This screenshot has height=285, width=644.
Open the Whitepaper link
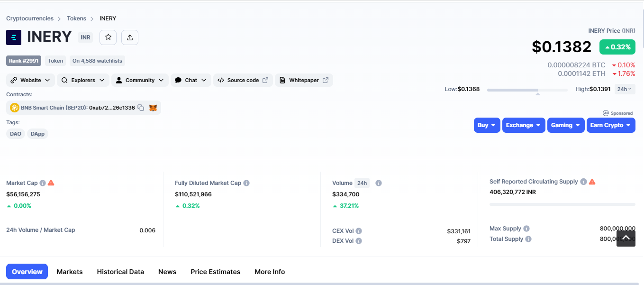304,80
